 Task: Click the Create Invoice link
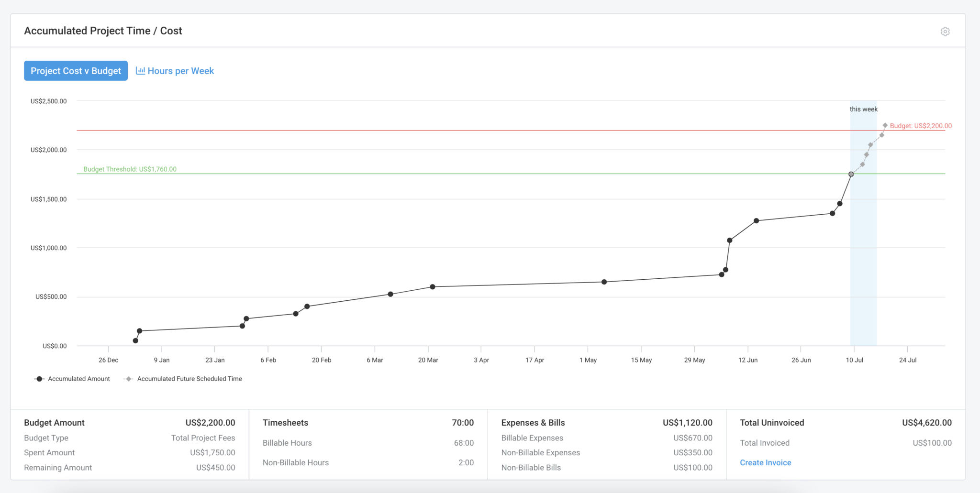765,462
